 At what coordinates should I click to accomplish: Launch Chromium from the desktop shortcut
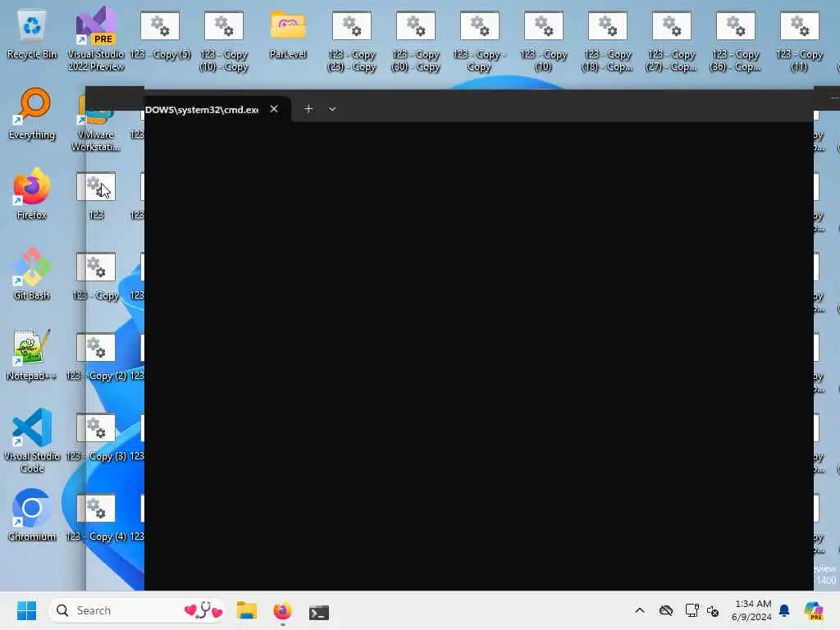(32, 515)
